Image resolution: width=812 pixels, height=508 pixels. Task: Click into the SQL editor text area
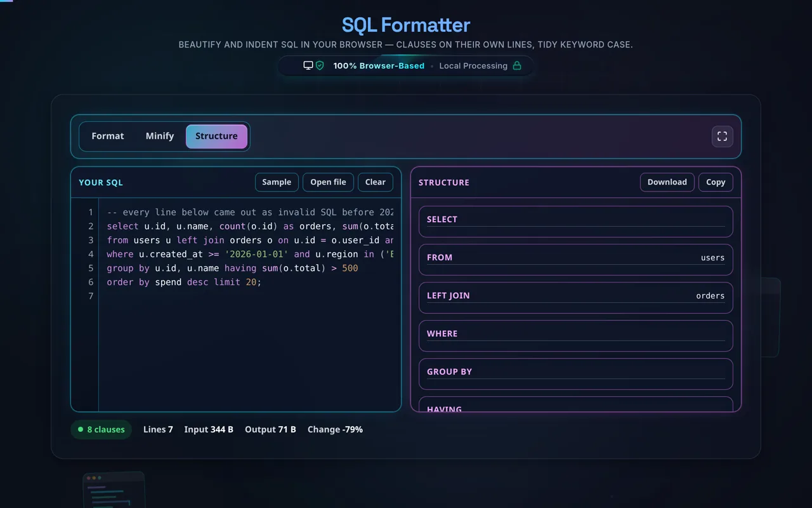tap(250, 305)
